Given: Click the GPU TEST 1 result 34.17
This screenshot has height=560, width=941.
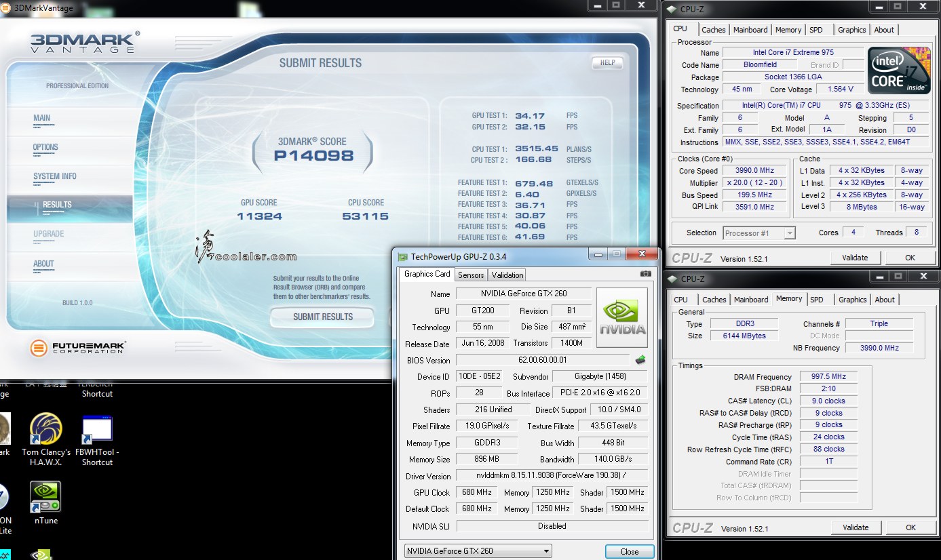Looking at the screenshot, I should click(x=530, y=116).
